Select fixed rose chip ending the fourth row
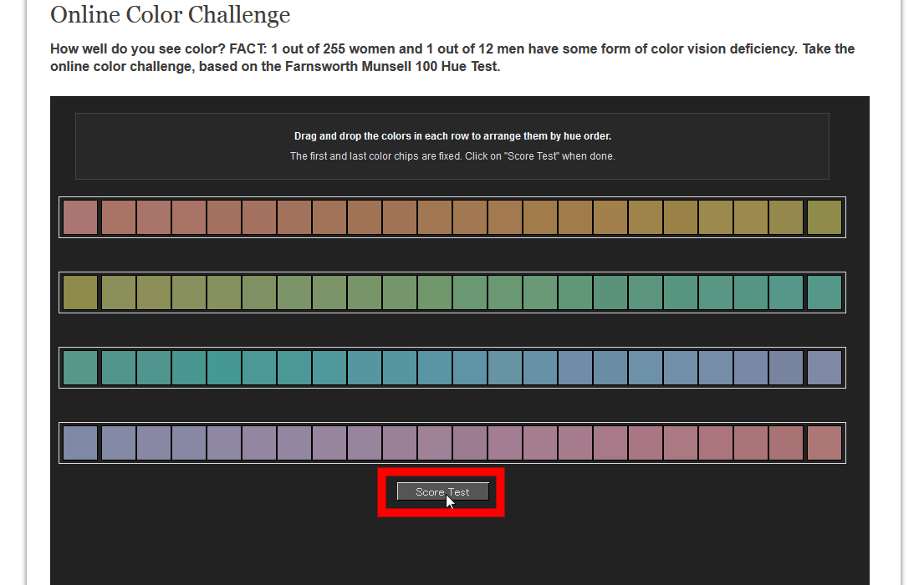The image size is (924, 585). (824, 443)
